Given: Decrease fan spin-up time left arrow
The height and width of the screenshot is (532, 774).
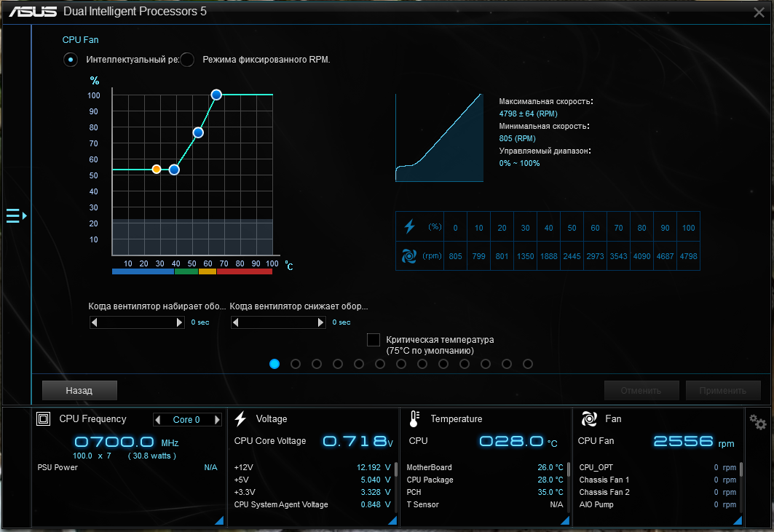Looking at the screenshot, I should [x=94, y=322].
